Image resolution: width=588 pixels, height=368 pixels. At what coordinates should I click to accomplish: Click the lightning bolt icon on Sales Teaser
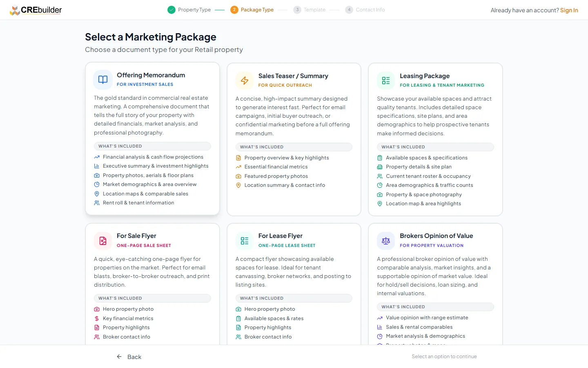tap(244, 80)
